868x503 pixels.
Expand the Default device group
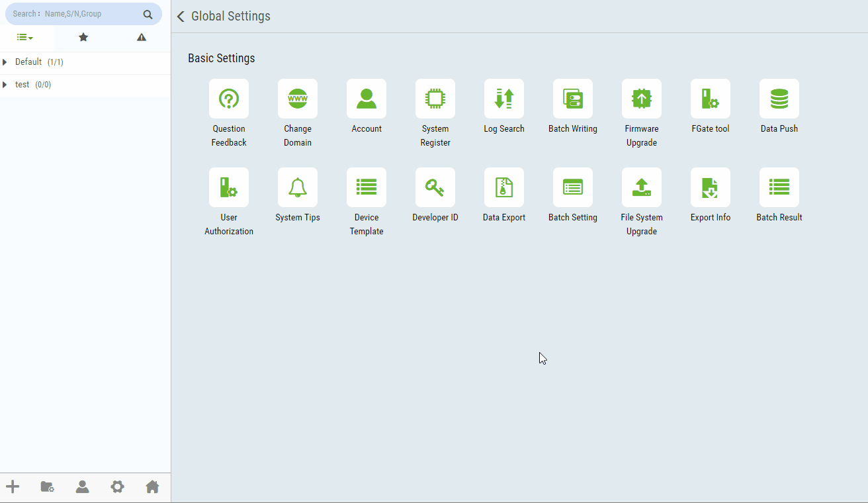pyautogui.click(x=5, y=62)
